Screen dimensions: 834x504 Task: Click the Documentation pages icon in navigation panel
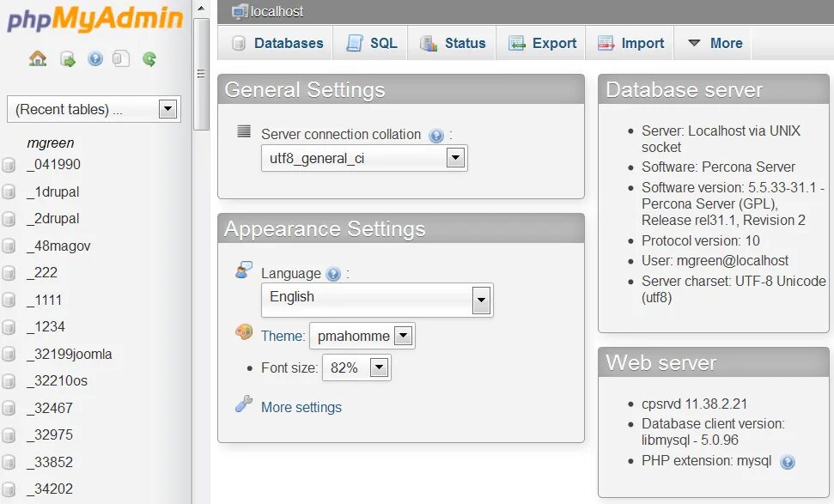click(122, 58)
